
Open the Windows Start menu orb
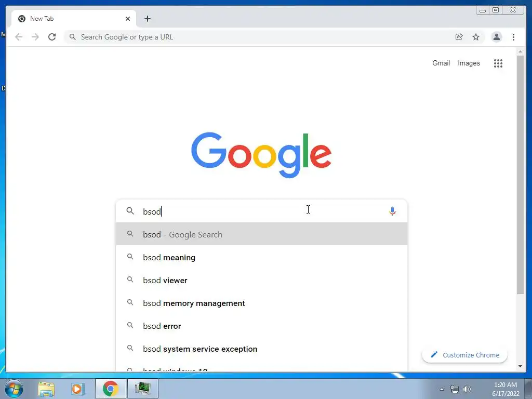point(14,389)
